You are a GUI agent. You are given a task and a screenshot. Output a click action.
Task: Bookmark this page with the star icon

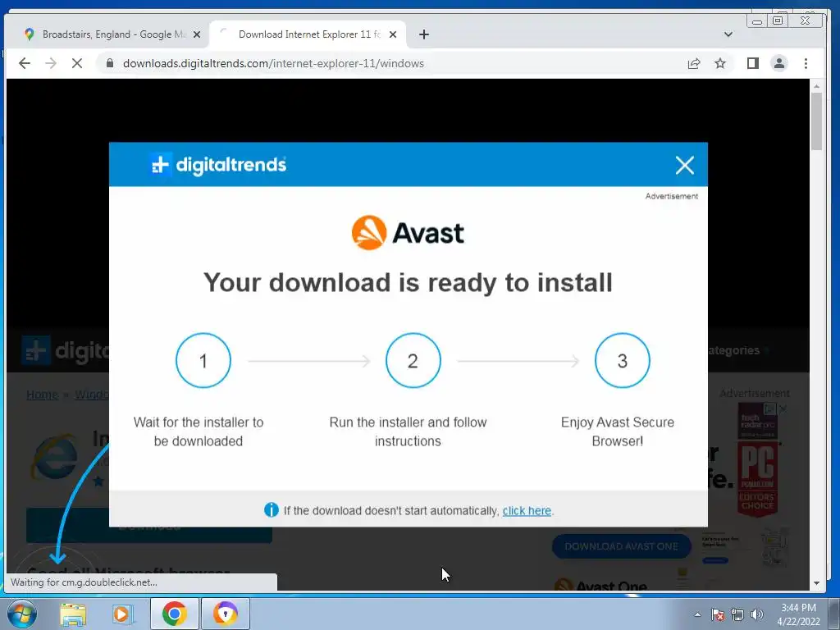[720, 63]
